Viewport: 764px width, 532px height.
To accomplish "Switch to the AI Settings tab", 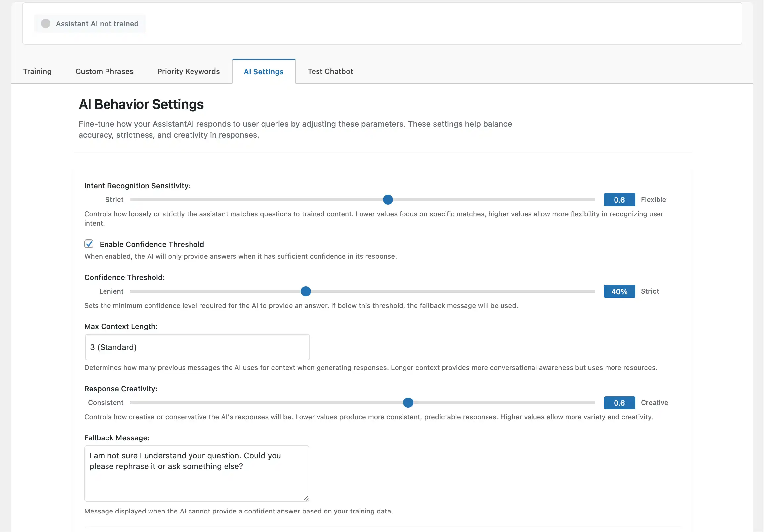I will coord(263,71).
